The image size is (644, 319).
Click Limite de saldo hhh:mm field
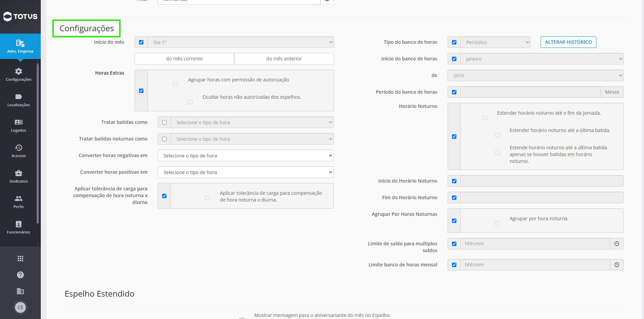point(535,244)
